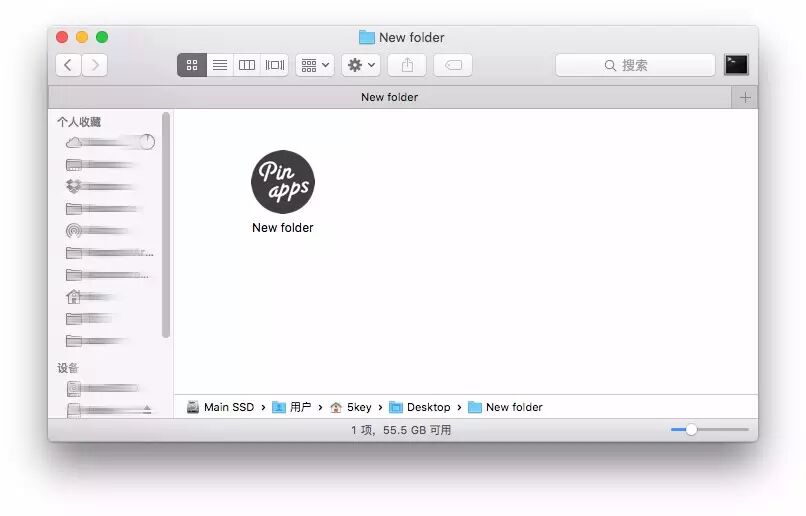Viewport: 806px width, 516px height.
Task: Open the gear action menu
Action: click(x=361, y=65)
